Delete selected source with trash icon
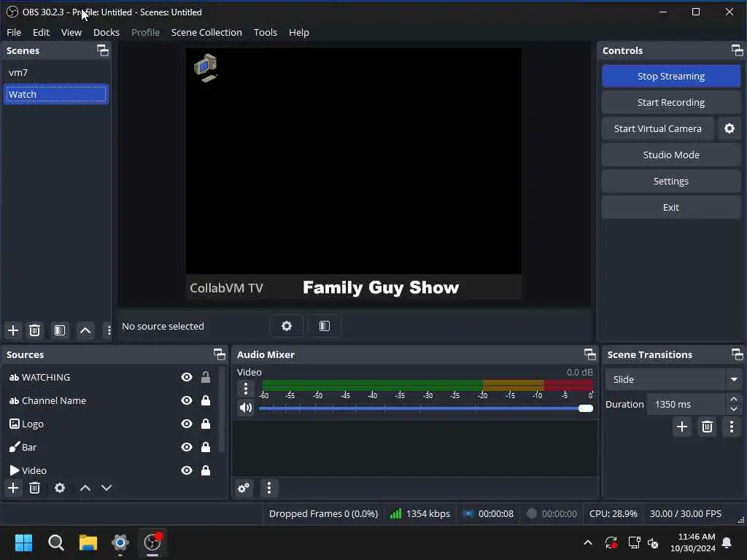Image resolution: width=747 pixels, height=560 pixels. pos(34,488)
